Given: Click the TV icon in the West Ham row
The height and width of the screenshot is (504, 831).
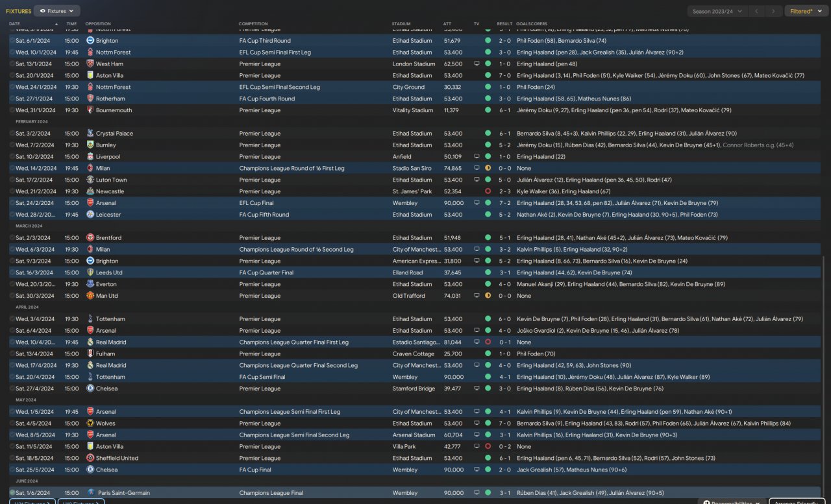Looking at the screenshot, I should click(477, 64).
